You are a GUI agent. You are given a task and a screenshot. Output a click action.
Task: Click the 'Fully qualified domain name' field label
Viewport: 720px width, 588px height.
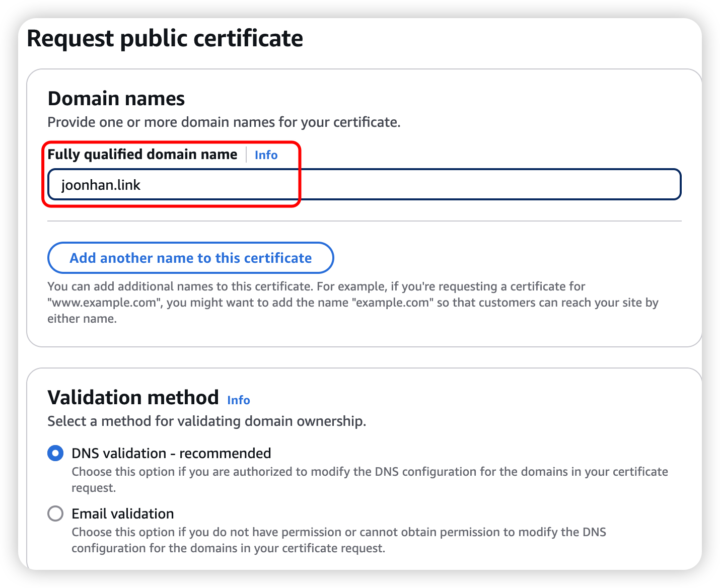click(142, 155)
